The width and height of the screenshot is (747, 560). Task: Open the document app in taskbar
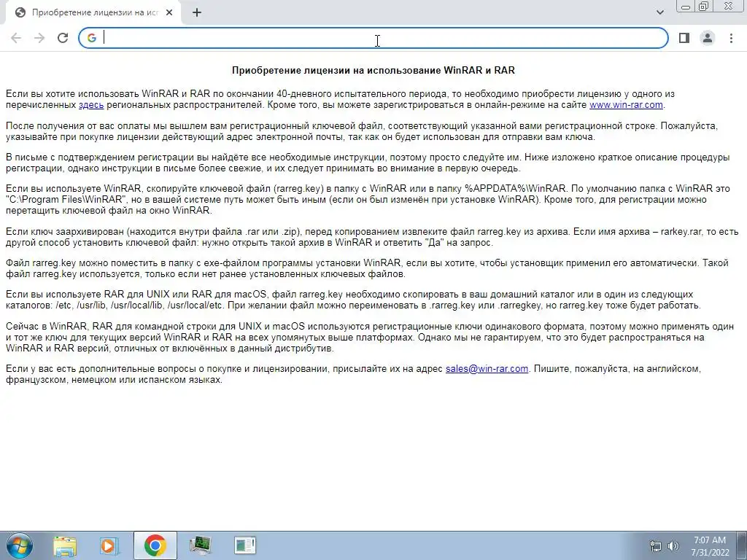[245, 545]
